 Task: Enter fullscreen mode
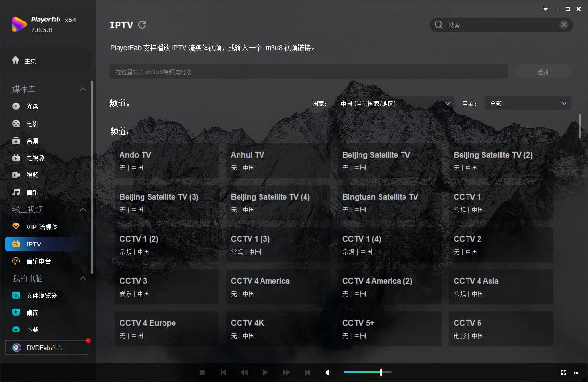564,372
